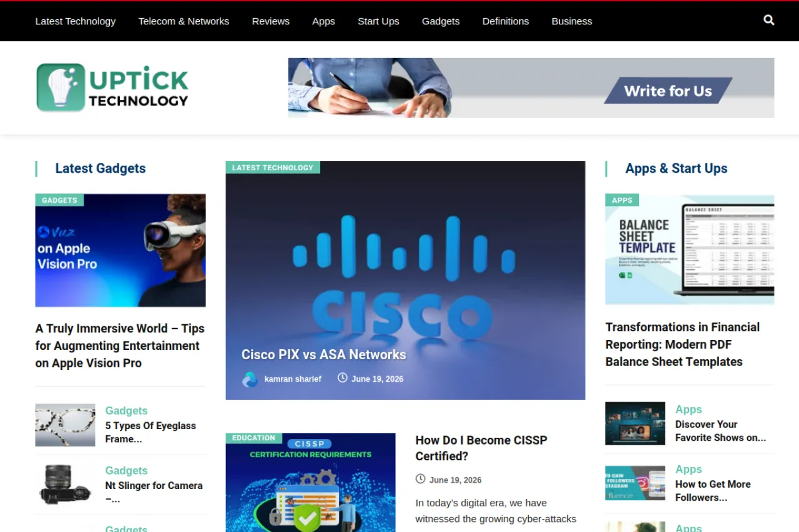Click EDUCATION tag on CISSP image
This screenshot has width=799, height=532.
253,438
